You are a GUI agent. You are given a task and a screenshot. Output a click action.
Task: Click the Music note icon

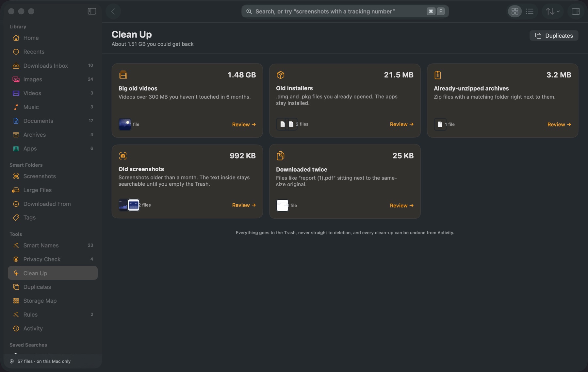16,107
